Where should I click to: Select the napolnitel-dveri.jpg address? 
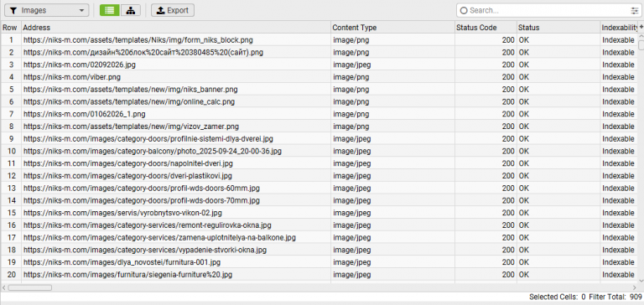pyautogui.click(x=128, y=163)
